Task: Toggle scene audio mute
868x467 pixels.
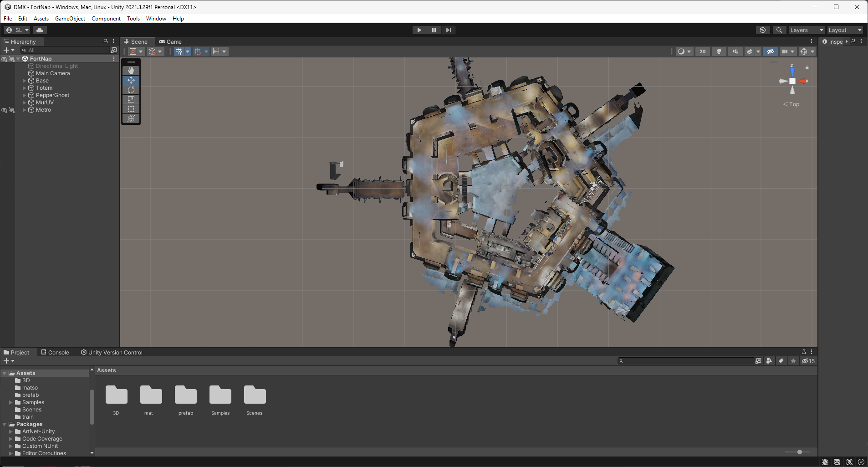Action: (735, 51)
